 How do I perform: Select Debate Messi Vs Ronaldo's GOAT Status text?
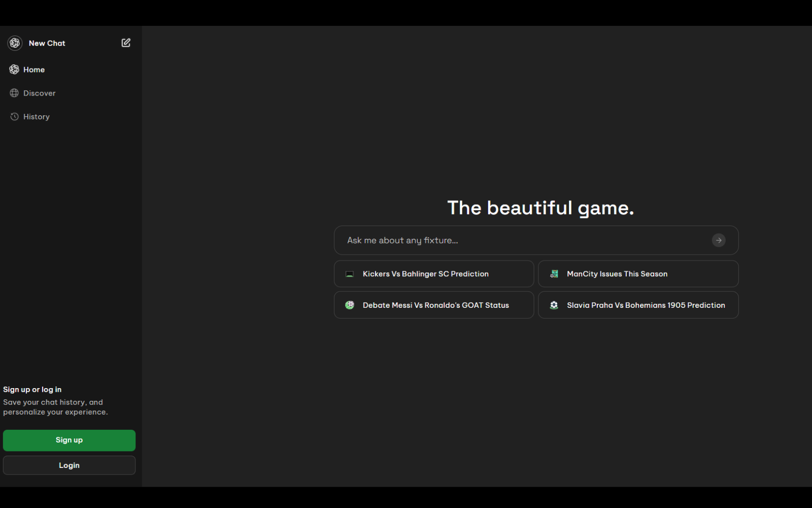(435, 305)
